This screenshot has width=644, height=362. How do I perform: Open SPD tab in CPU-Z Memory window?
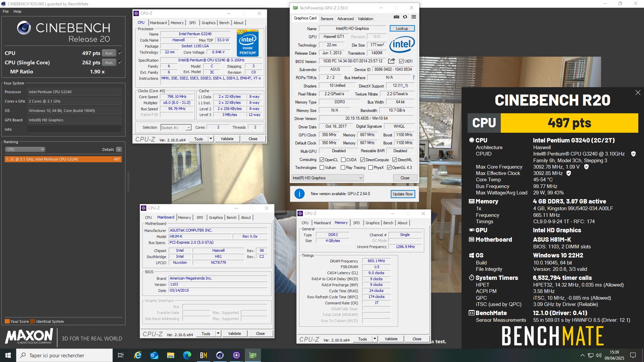pyautogui.click(x=356, y=223)
